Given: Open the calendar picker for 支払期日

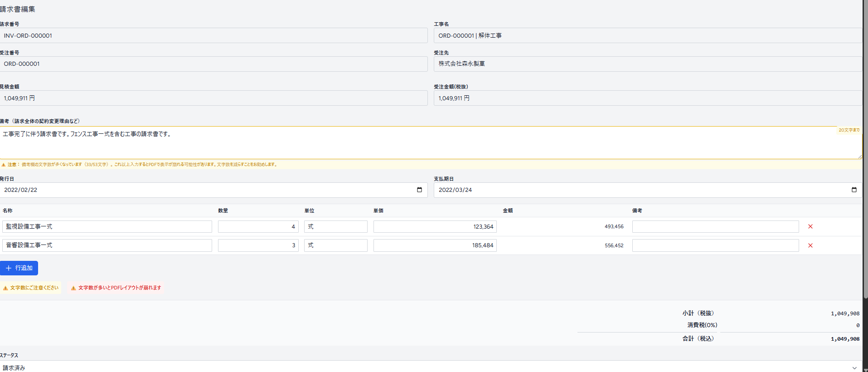Looking at the screenshot, I should [854, 190].
